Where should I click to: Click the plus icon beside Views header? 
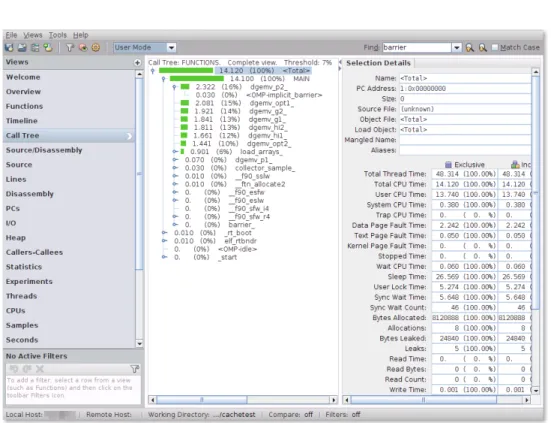point(137,63)
